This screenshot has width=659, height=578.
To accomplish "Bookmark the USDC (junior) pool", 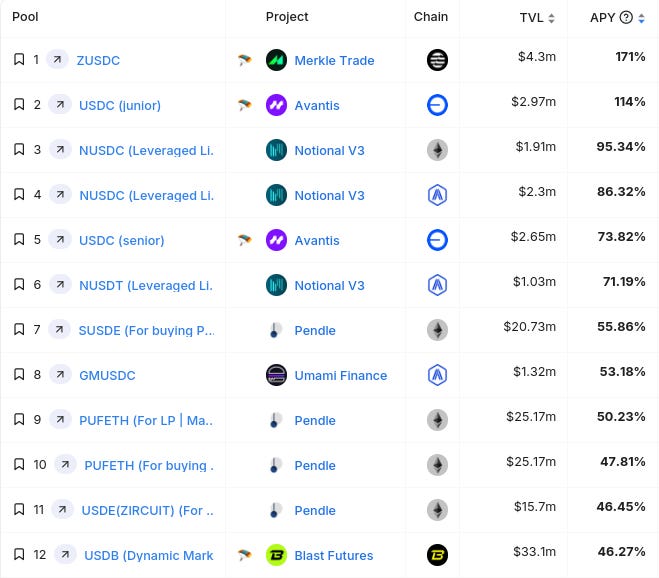I will 19,104.
